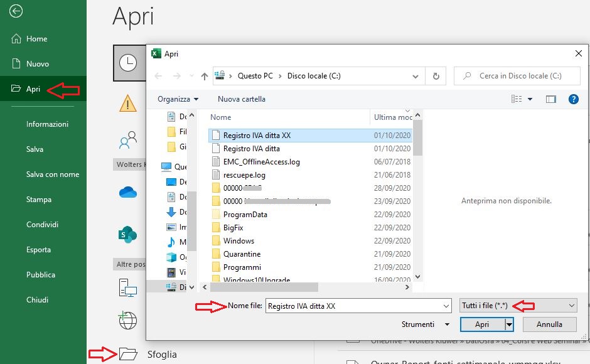Image resolution: width=590 pixels, height=364 pixels.
Task: Click the search box for Disco locale
Action: pos(517,76)
